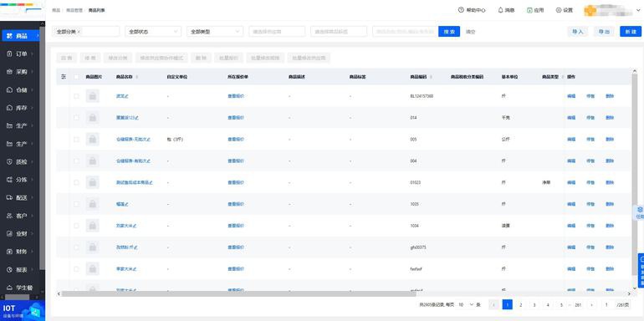Select the 采购 sidebar icon
644x321 pixels.
click(10, 72)
